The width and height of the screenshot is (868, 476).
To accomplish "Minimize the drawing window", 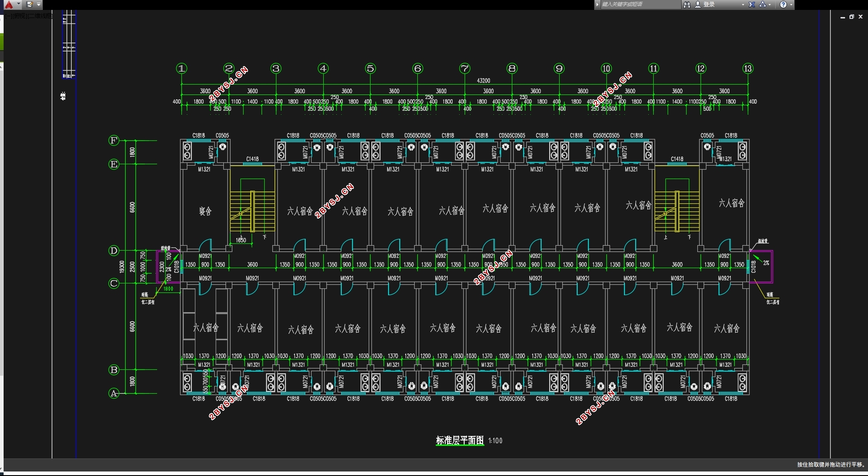I will (x=843, y=17).
